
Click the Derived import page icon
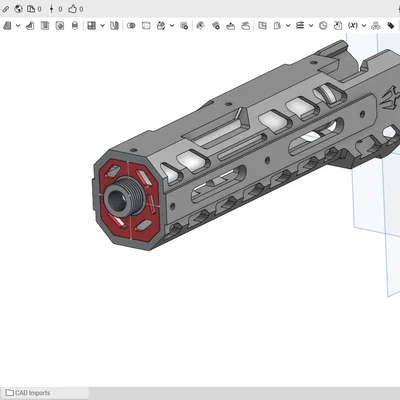338,26
